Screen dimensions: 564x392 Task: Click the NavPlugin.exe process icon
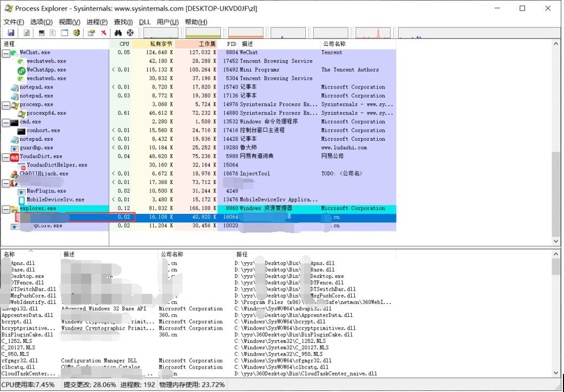(21, 191)
